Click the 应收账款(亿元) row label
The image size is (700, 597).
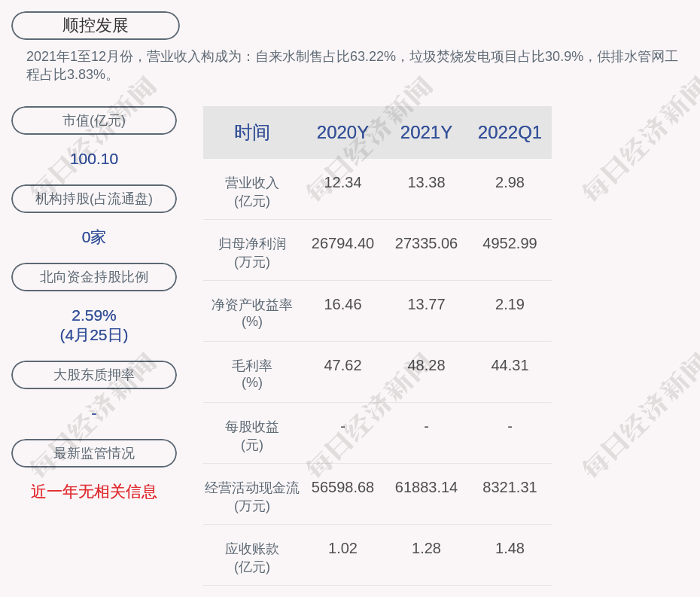point(252,558)
